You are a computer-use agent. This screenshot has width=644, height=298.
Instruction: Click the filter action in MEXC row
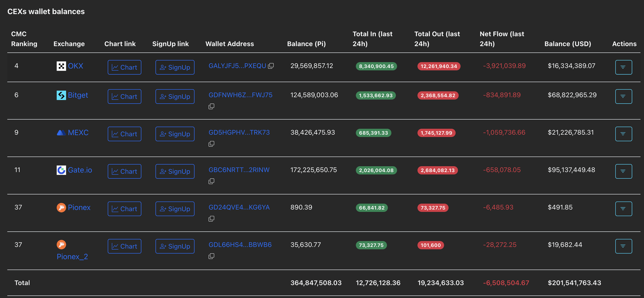click(x=623, y=134)
